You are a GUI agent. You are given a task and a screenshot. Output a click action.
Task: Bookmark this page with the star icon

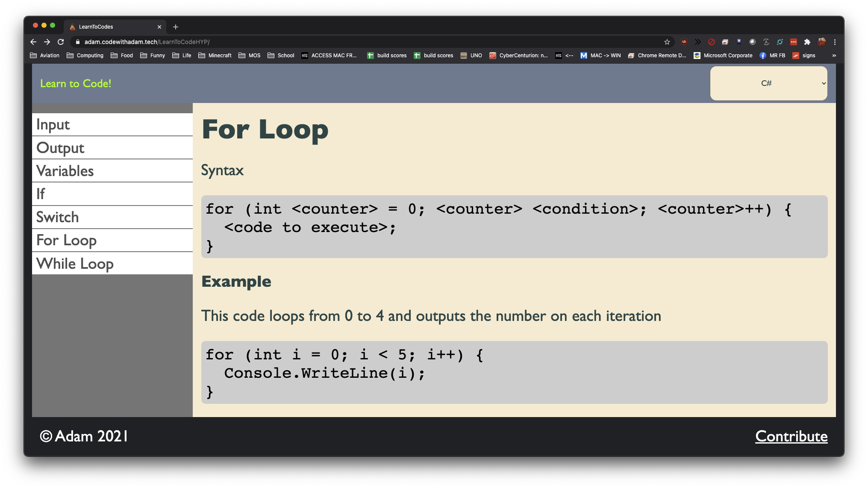pyautogui.click(x=667, y=42)
